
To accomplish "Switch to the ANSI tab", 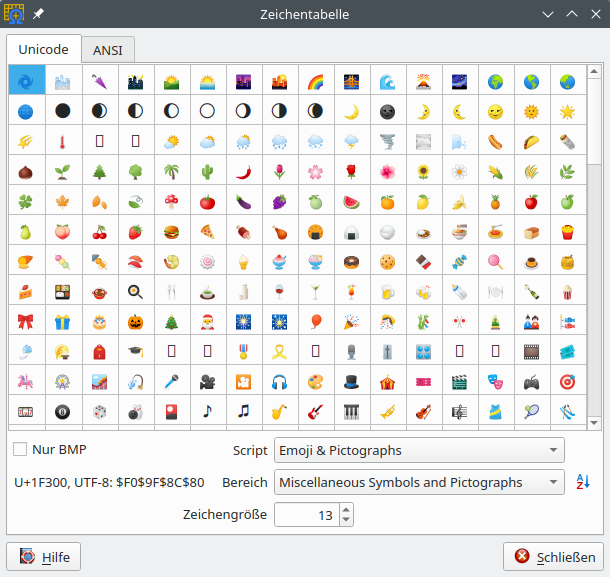I will [x=108, y=50].
